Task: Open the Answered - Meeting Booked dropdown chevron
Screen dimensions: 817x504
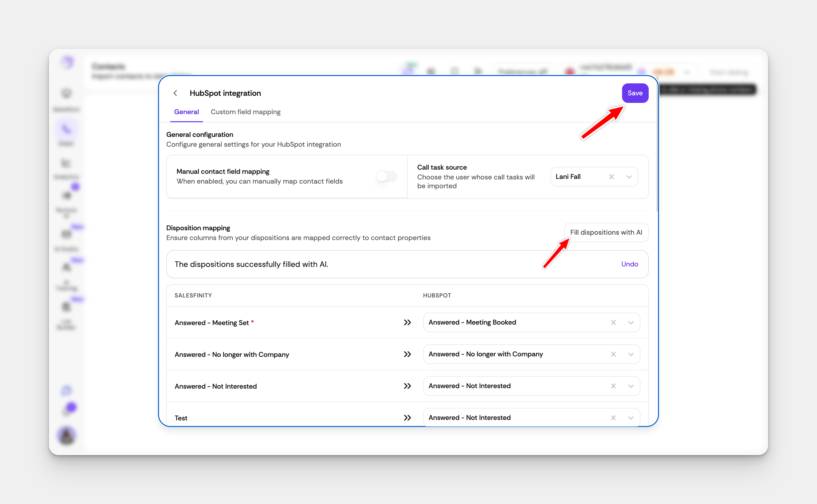Action: (x=631, y=322)
